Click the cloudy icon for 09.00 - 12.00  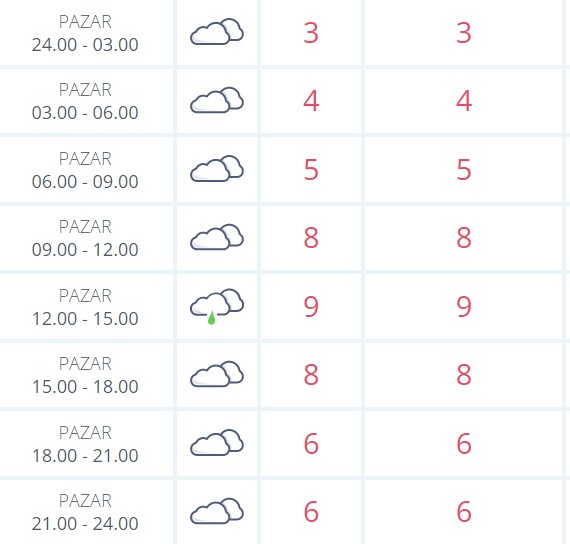tap(217, 237)
